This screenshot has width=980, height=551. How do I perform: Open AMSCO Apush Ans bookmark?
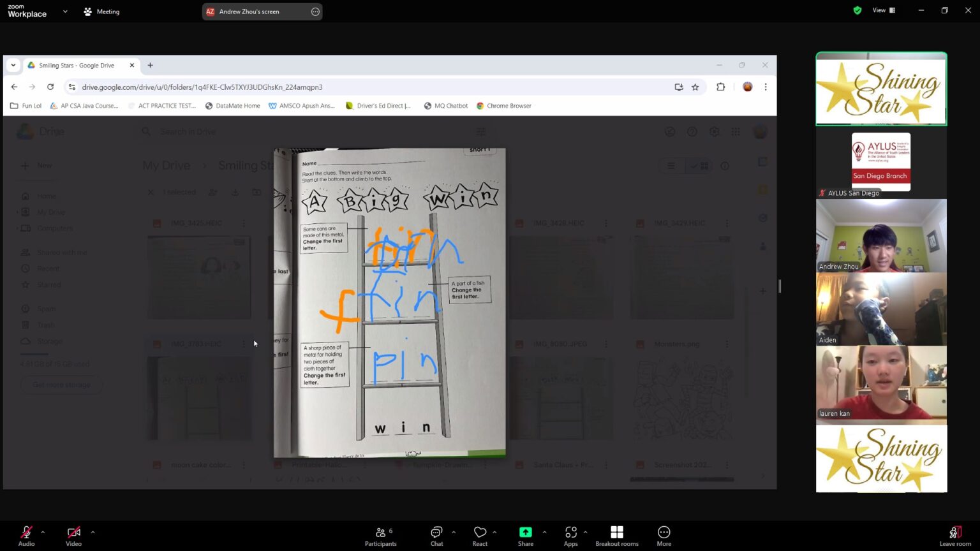pos(302,106)
